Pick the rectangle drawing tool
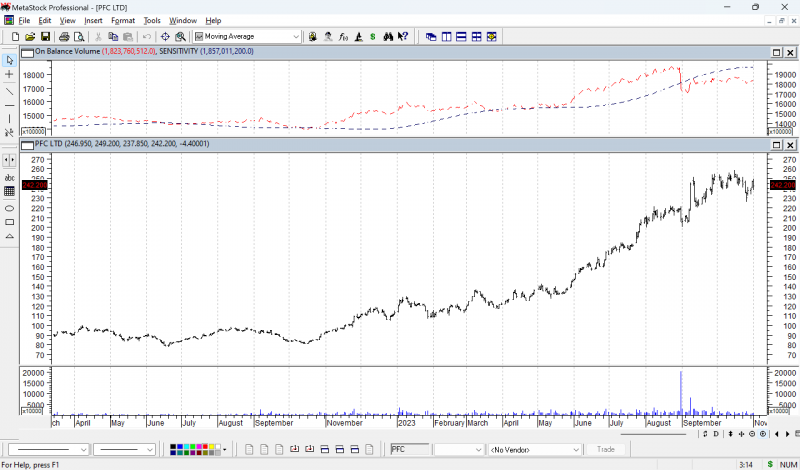The height and width of the screenshot is (470, 800). (9, 222)
